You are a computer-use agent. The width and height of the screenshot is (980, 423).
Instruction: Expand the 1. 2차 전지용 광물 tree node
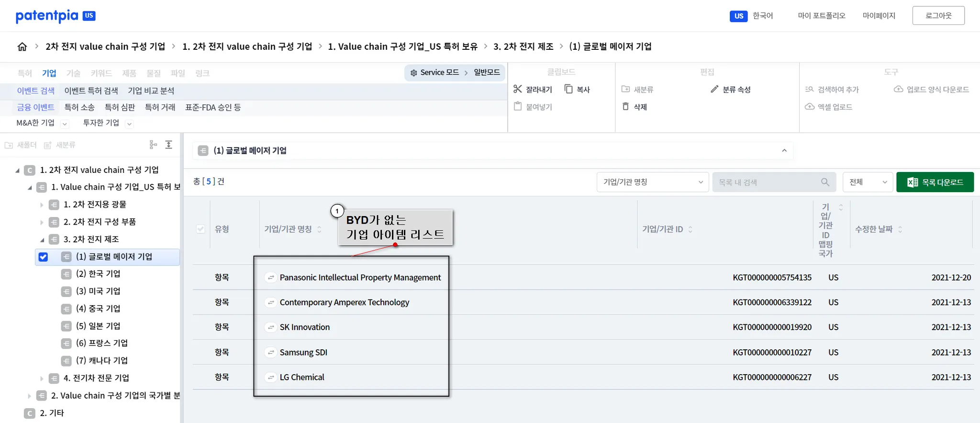tap(42, 205)
